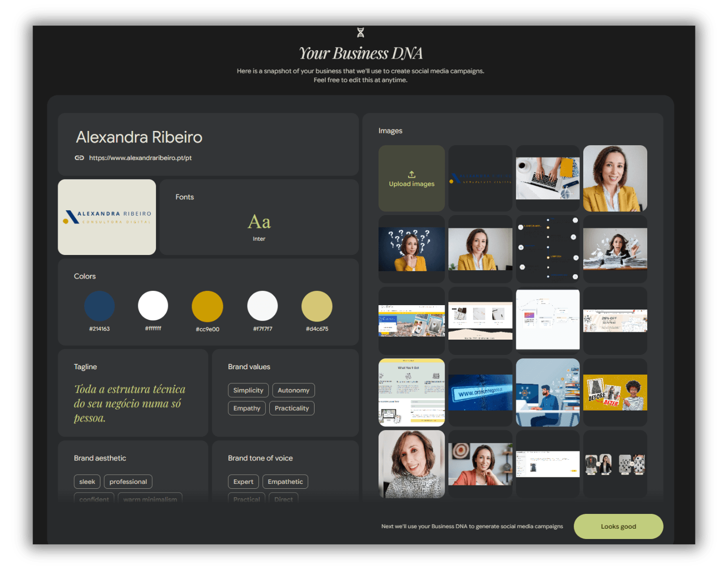
Task: Select the hands typing on laptop image
Action: coord(547,178)
